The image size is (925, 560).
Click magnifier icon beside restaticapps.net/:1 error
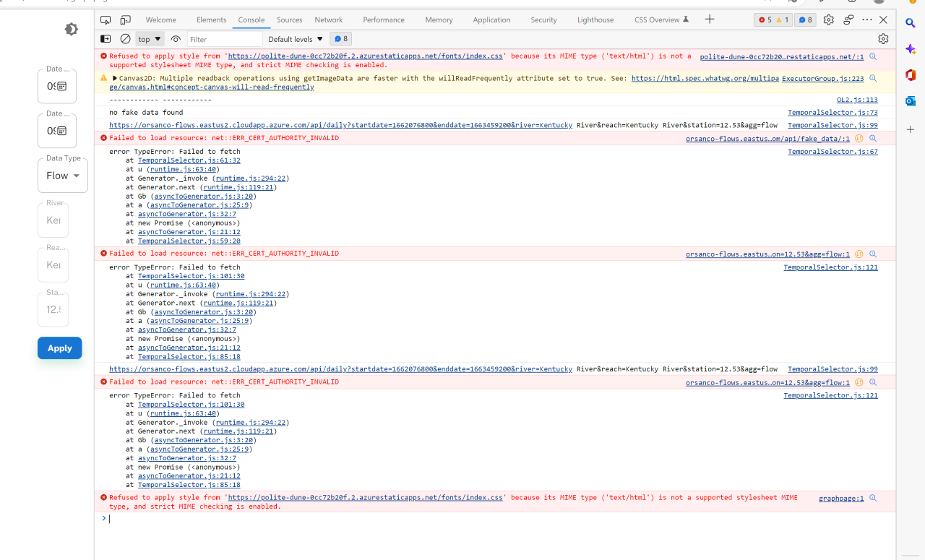(x=873, y=56)
